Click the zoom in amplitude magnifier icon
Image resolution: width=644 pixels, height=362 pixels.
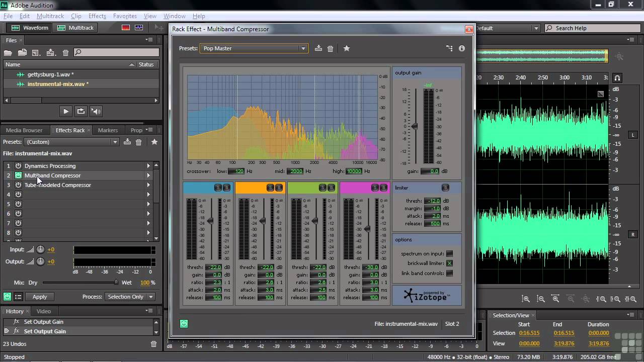(x=526, y=299)
